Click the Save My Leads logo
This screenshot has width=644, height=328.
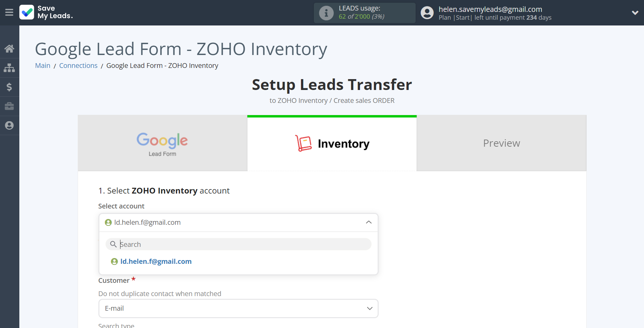tap(46, 13)
